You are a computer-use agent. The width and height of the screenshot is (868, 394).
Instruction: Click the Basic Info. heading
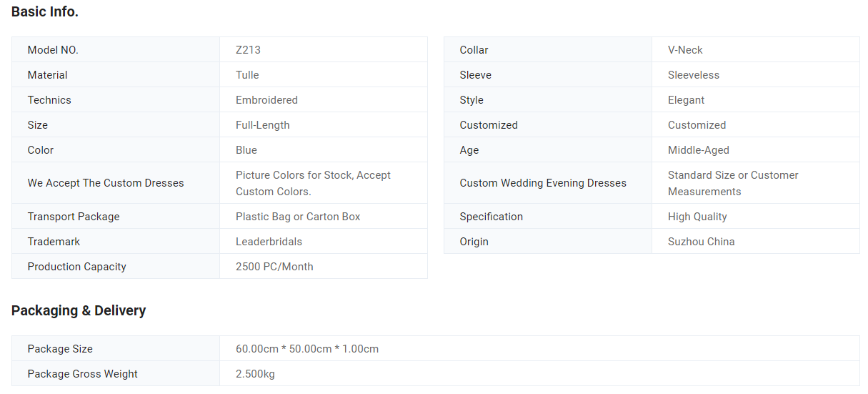(45, 12)
